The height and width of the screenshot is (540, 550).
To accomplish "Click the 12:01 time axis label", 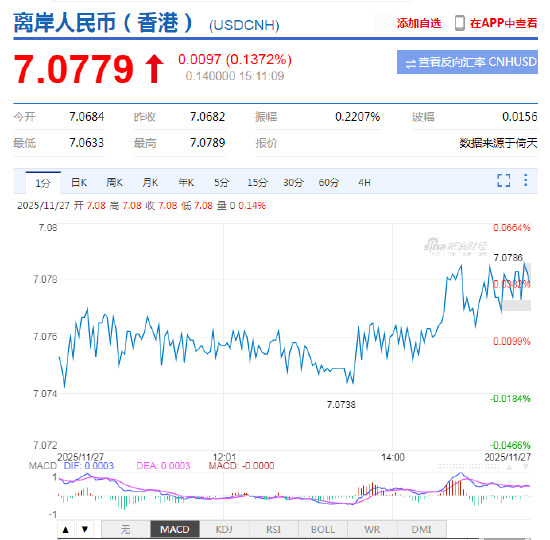I will click(224, 457).
